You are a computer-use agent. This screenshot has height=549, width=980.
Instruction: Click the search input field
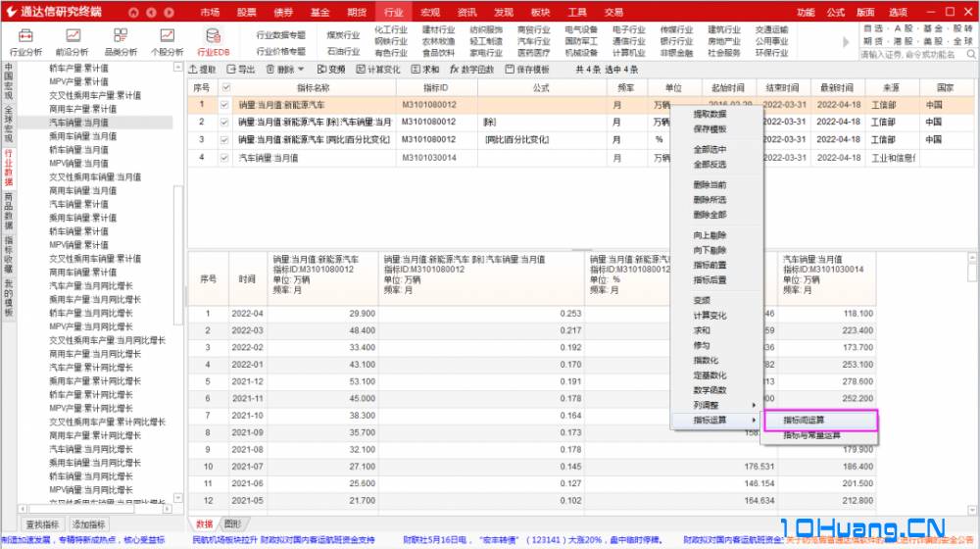(x=912, y=54)
